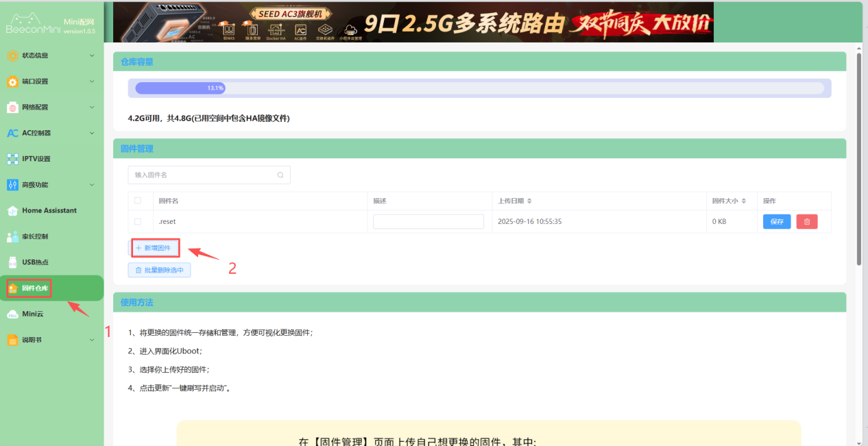Screen dimensions: 868x446
Task: Click the 状态信息 sun icon in sidebar
Action: [12, 55]
